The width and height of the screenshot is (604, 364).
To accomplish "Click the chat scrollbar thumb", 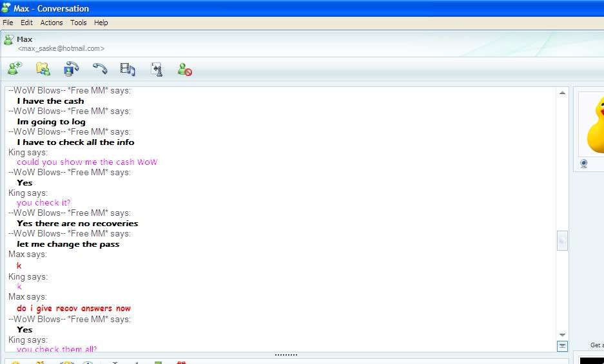I will (x=562, y=241).
